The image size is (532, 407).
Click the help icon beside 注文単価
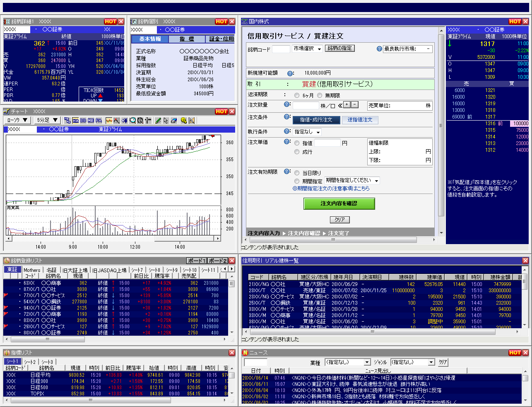tap(287, 141)
